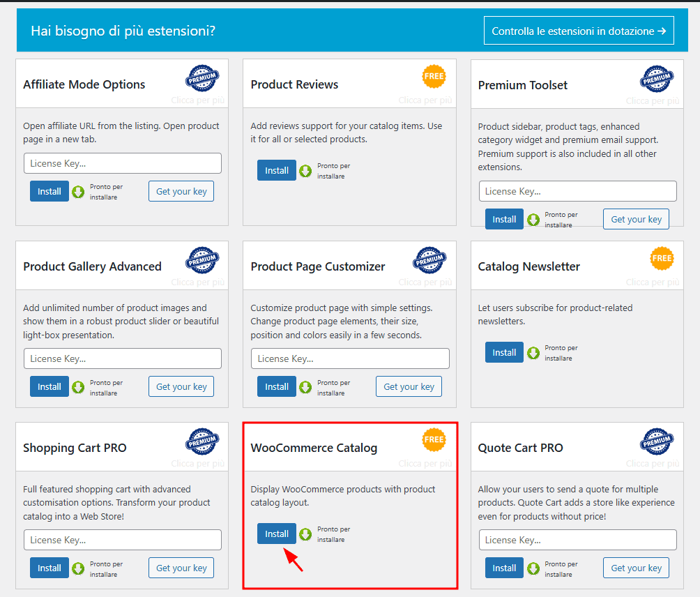Click Get your key for Affiliate Mode Options
Viewport: 700px width, 597px height.
click(181, 191)
